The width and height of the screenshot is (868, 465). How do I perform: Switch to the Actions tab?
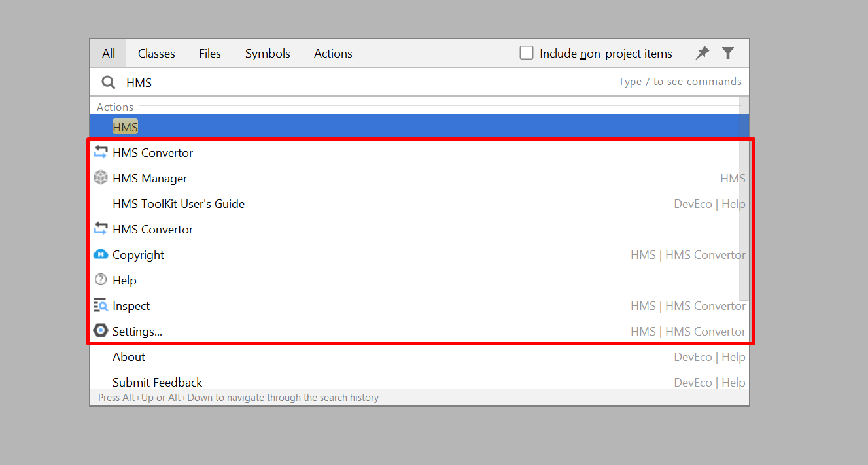[x=333, y=54]
